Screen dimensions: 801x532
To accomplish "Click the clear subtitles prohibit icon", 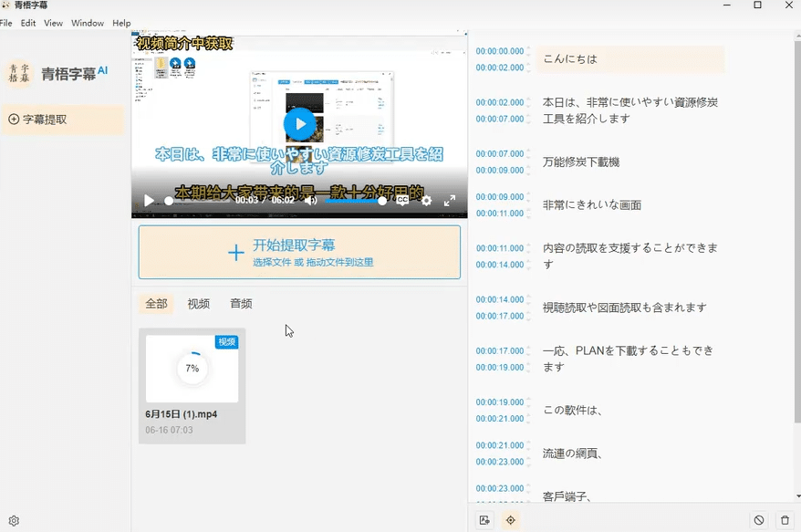I will pos(759,518).
